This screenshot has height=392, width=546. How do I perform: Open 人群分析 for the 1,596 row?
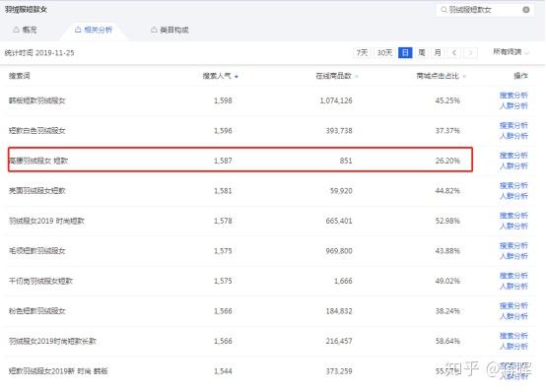513,136
